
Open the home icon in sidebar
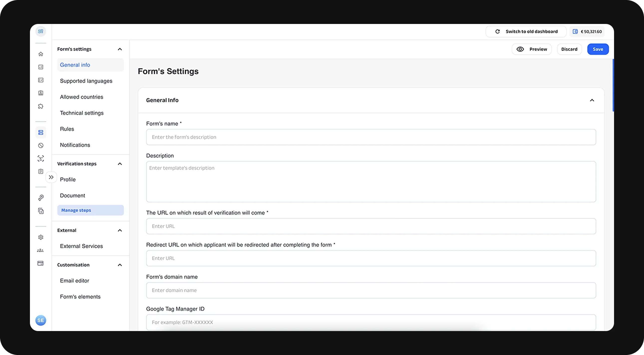(41, 54)
